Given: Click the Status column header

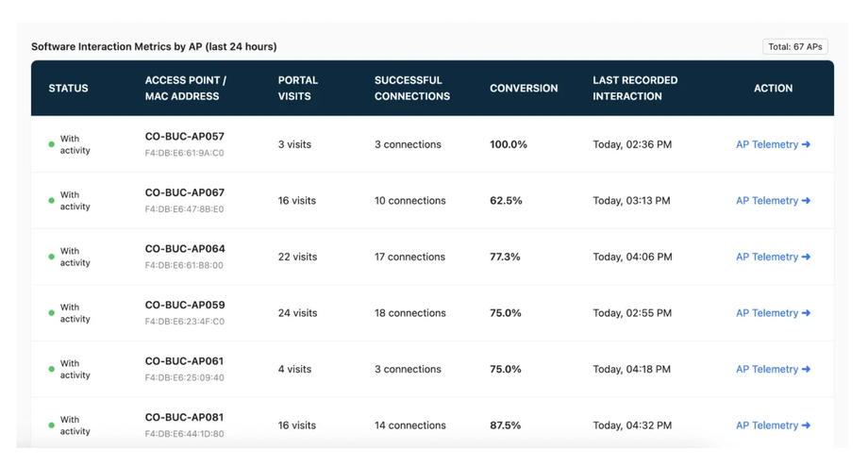Looking at the screenshot, I should tap(68, 89).
